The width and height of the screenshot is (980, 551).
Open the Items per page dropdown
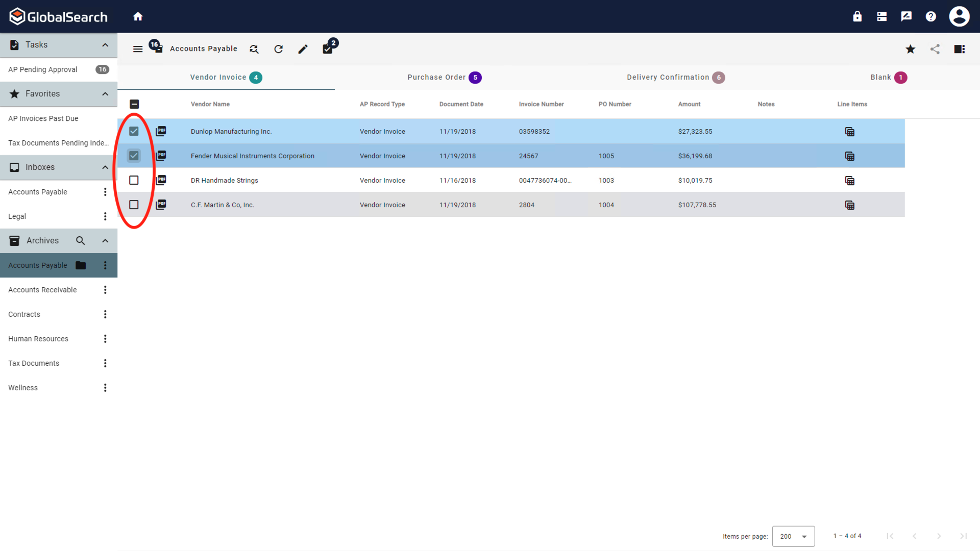(x=794, y=536)
